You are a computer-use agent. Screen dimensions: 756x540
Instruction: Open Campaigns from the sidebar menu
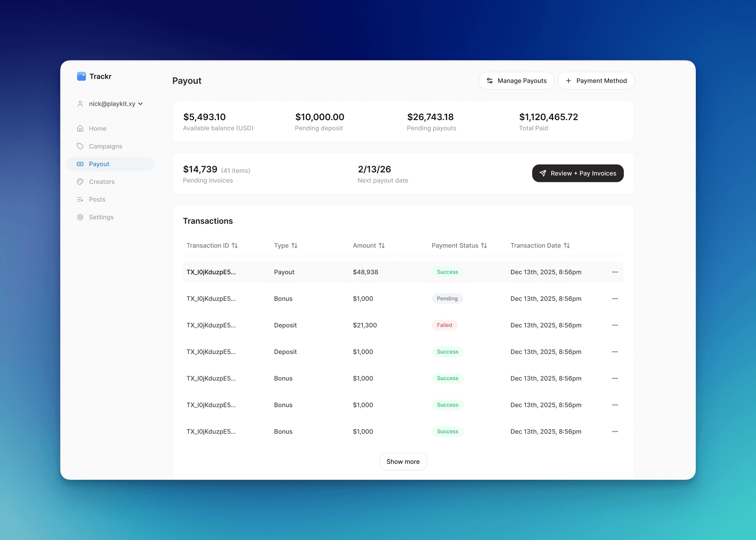click(105, 146)
